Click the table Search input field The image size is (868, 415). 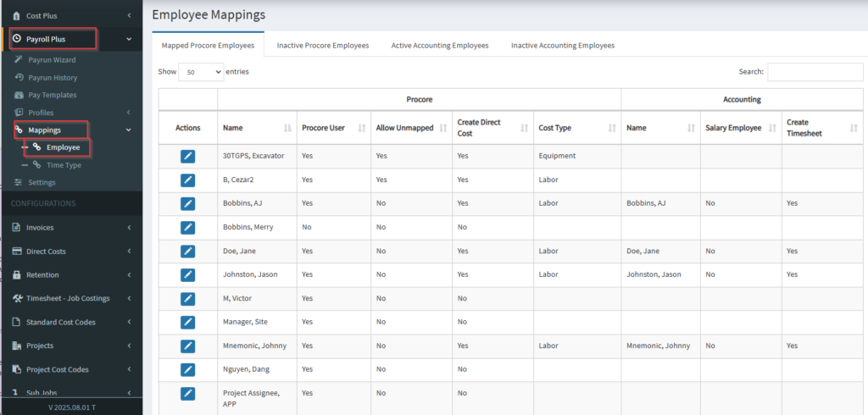coord(815,72)
